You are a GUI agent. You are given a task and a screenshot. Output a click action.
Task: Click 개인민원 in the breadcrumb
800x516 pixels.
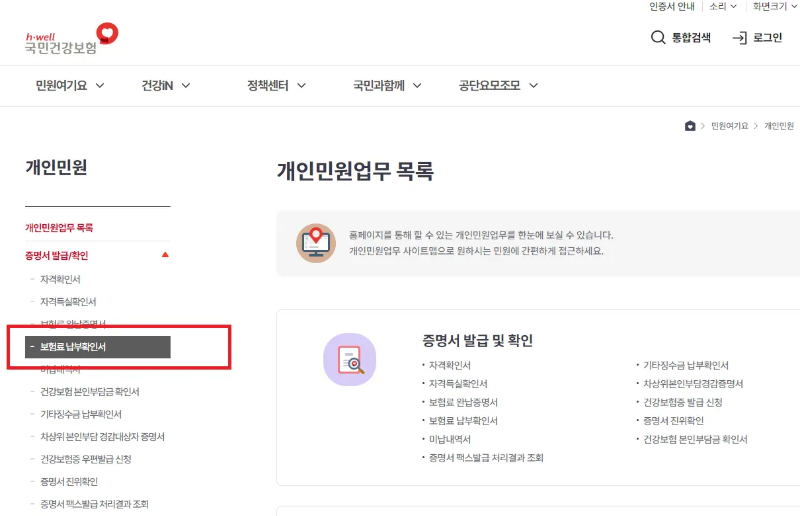779,126
